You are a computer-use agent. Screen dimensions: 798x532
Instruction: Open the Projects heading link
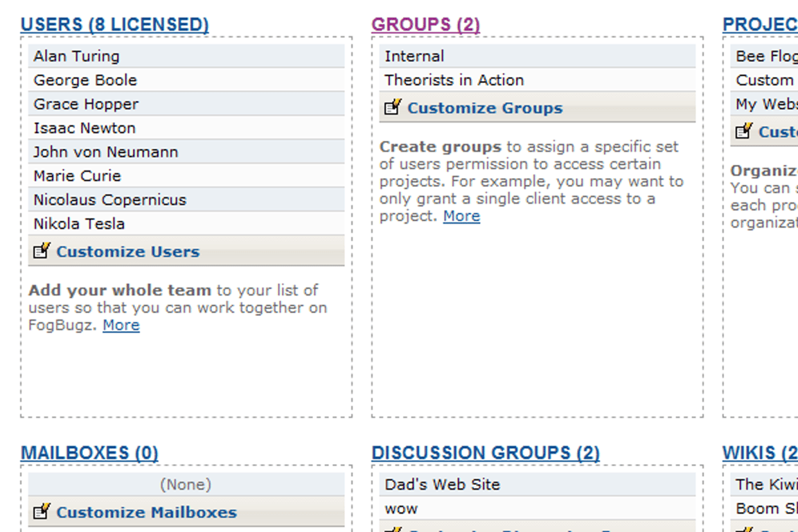[x=761, y=24]
